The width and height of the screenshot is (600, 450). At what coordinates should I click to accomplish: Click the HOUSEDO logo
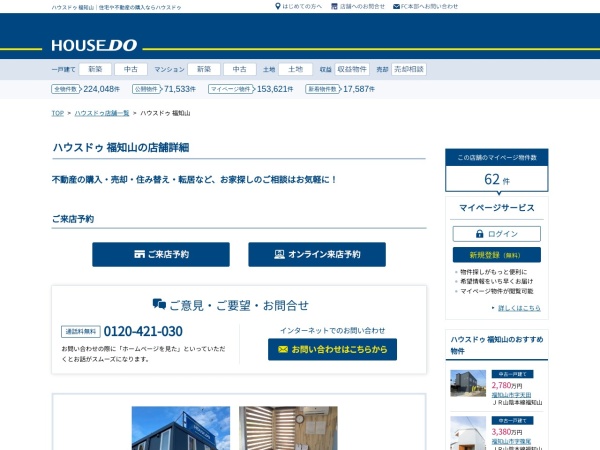pyautogui.click(x=94, y=46)
